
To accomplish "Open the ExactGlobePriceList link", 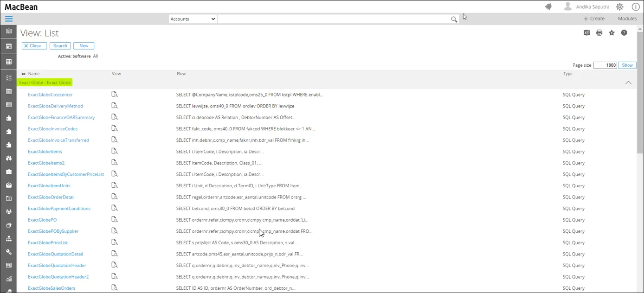I will coord(48,242).
